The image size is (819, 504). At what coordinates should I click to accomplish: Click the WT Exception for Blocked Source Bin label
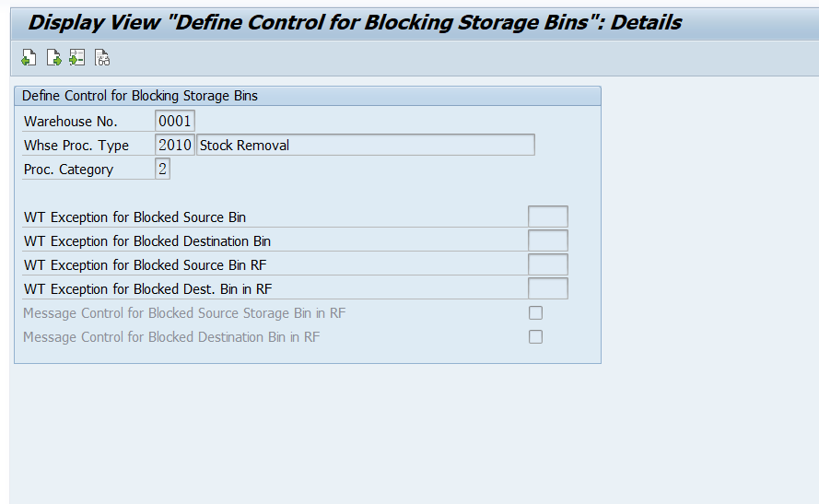point(135,217)
